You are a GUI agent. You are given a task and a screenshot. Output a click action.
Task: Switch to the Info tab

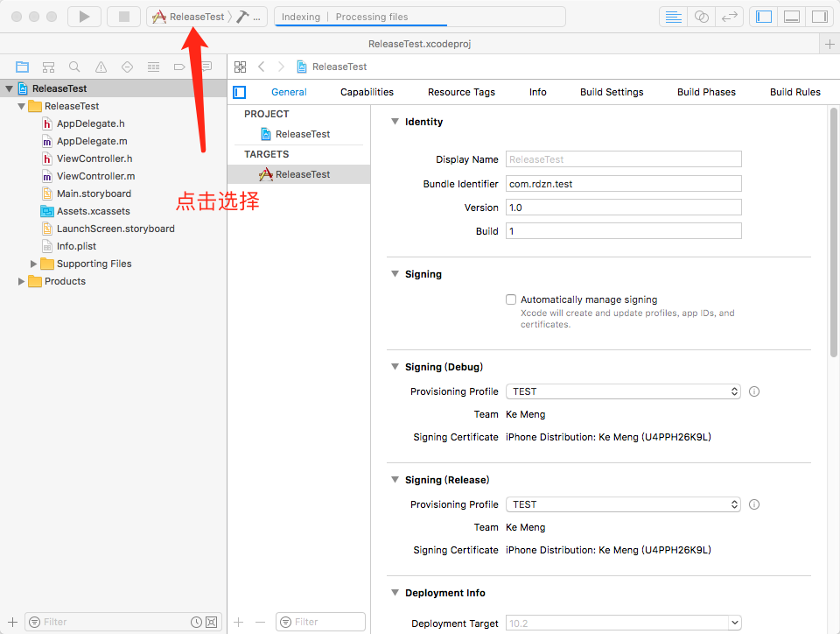(x=538, y=92)
